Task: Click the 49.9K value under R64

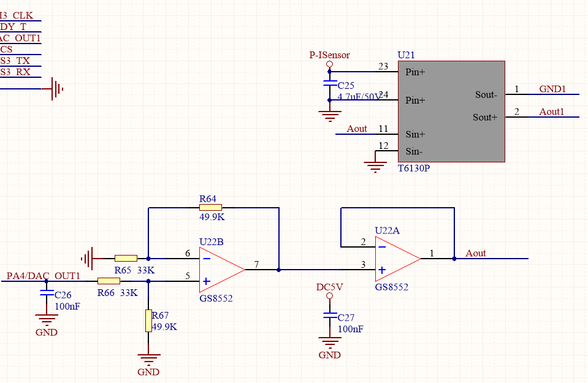Action: tap(212, 217)
